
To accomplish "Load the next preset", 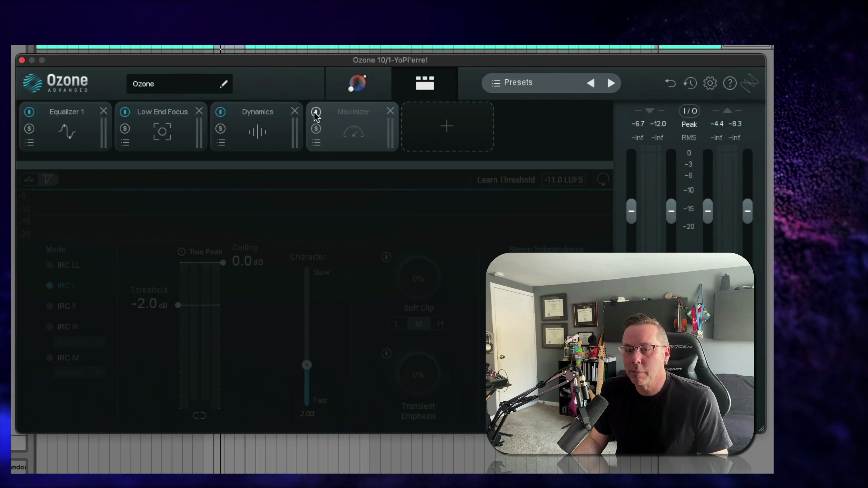I will coord(611,83).
